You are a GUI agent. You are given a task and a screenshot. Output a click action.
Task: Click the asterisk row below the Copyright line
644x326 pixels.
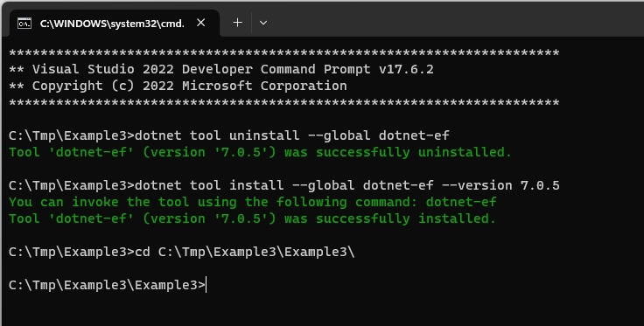[283, 102]
